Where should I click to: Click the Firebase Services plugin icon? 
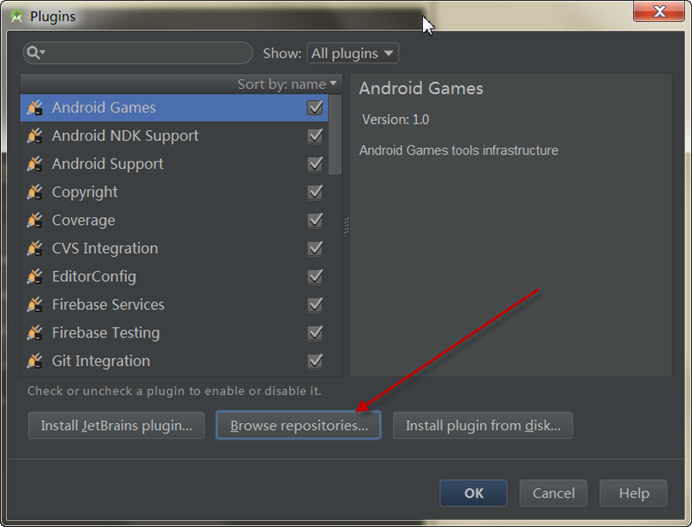[x=35, y=305]
